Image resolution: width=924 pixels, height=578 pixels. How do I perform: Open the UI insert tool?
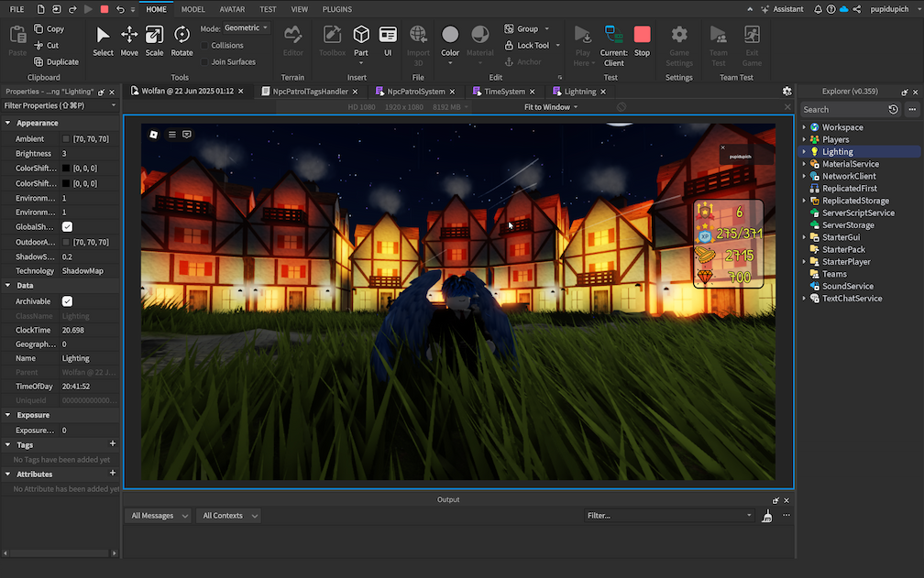[x=388, y=41]
